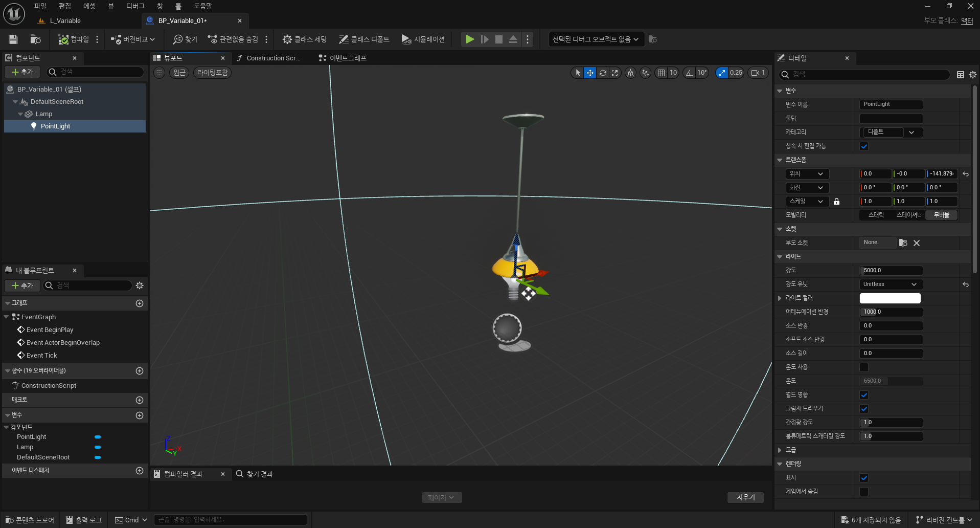This screenshot has height=528, width=980.
Task: Toggle 월드 영향 affects world checkbox
Action: click(864, 395)
